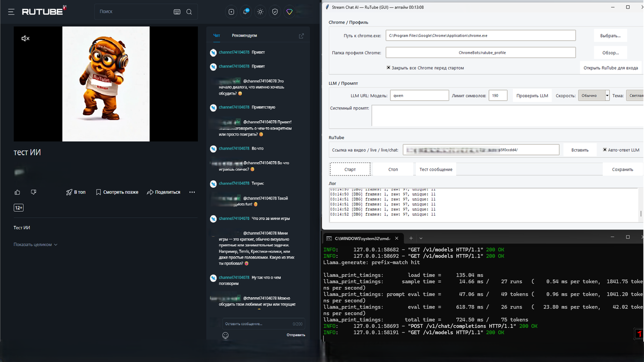Click username 'channel74104078' beside 'Приветствую'

pos(234,107)
